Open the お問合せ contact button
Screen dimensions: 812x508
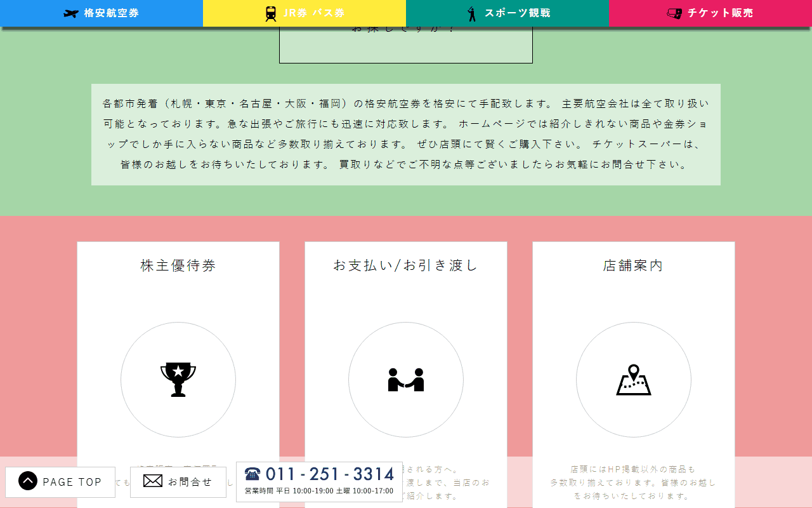[178, 482]
